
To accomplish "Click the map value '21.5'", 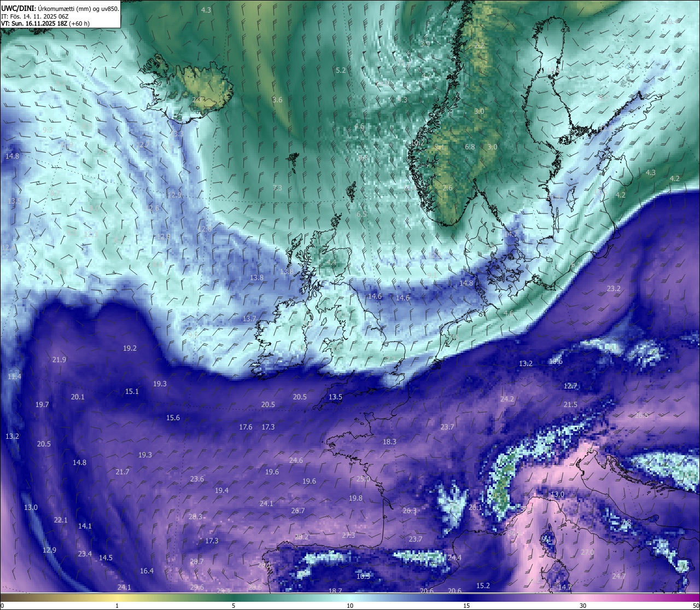I will [x=570, y=404].
